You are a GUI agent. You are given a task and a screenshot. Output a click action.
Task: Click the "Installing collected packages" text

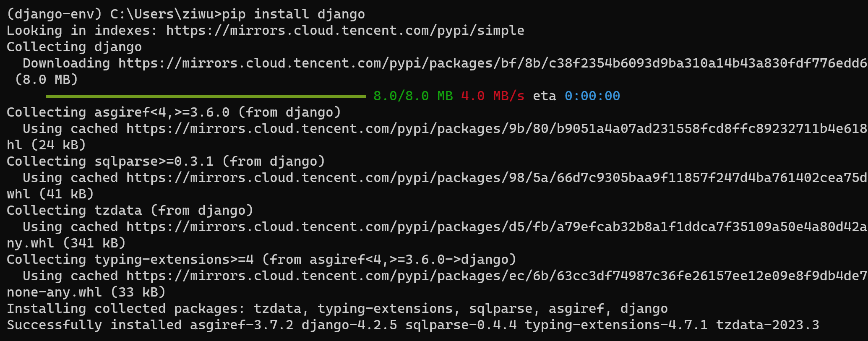[x=126, y=309]
